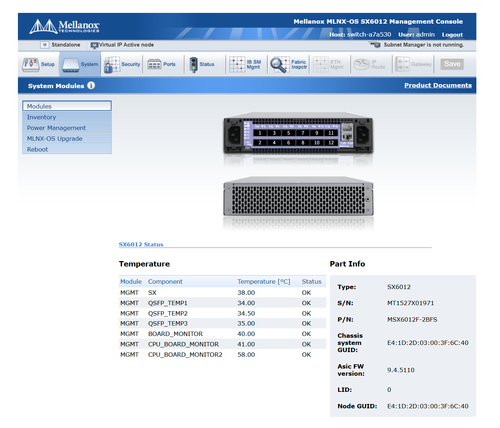This screenshot has height=428, width=500.
Task: Click the QSFP_TEMP2 component cell
Action: click(x=168, y=313)
